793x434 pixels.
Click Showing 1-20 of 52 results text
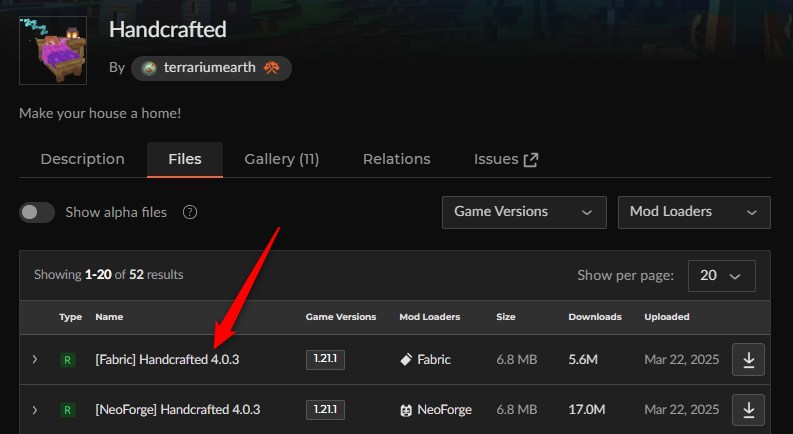pyautogui.click(x=109, y=275)
